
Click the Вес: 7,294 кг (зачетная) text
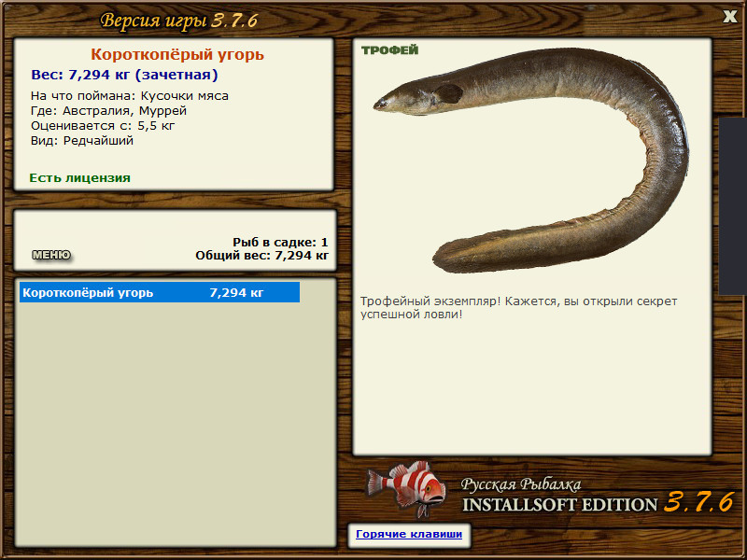pyautogui.click(x=124, y=75)
